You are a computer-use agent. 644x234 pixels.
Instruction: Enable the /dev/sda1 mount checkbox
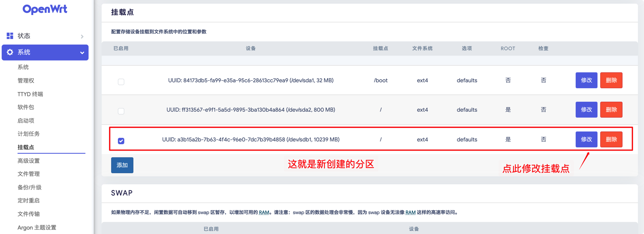pos(121,82)
